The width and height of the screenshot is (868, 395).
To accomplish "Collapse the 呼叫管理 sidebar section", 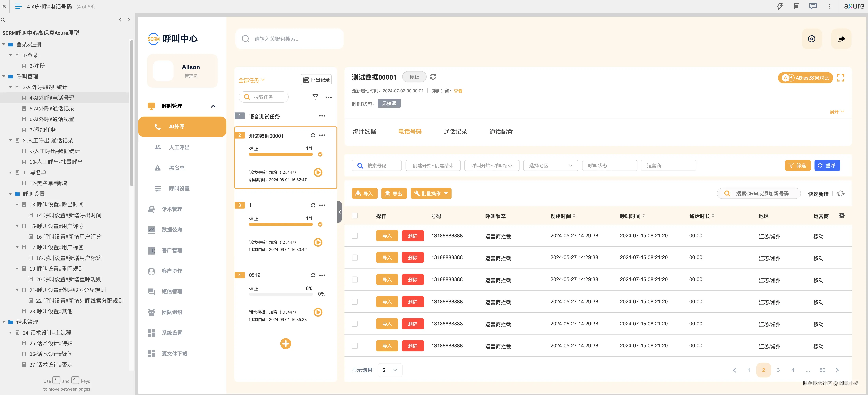I will (x=213, y=106).
